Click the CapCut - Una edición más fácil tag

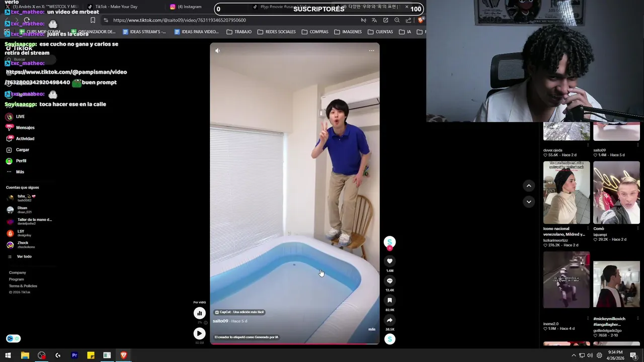tap(239, 312)
